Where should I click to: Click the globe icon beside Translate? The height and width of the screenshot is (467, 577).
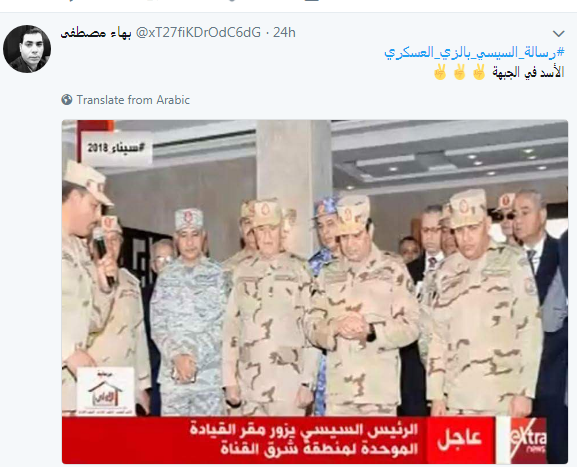point(67,100)
